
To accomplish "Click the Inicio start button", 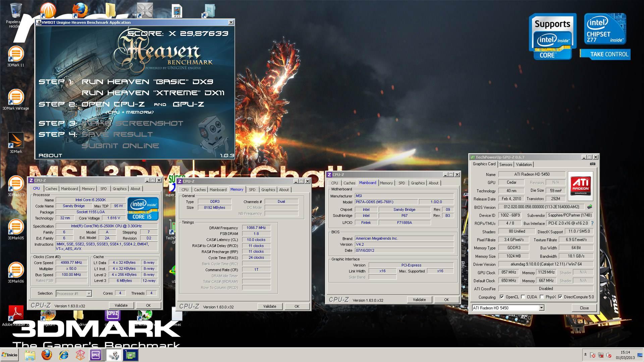I will [10, 355].
